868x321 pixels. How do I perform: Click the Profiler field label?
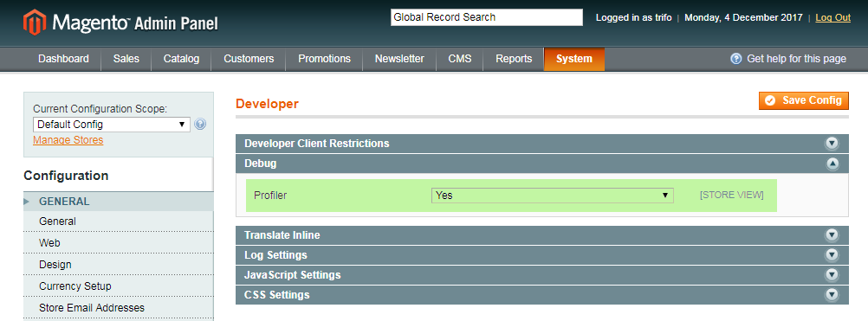tap(270, 195)
